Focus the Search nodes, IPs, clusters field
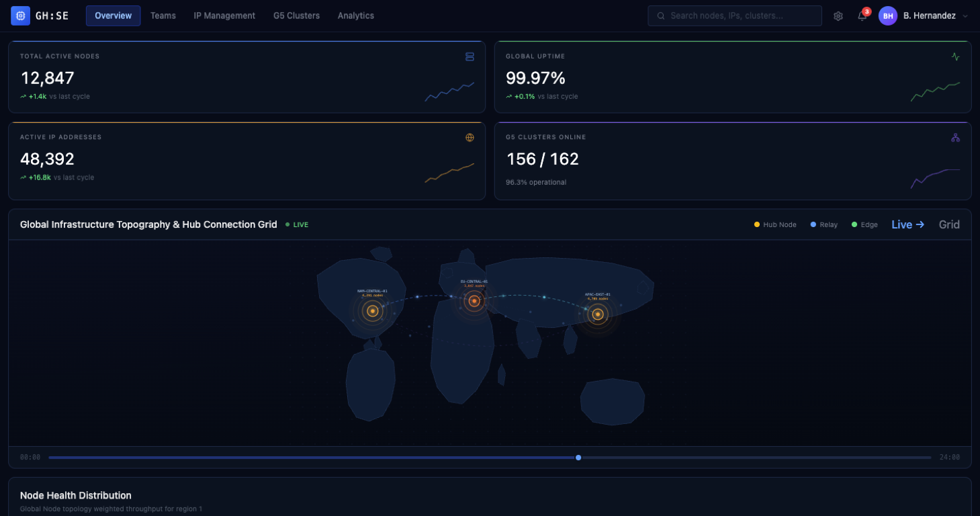This screenshot has height=516, width=980. 735,16
